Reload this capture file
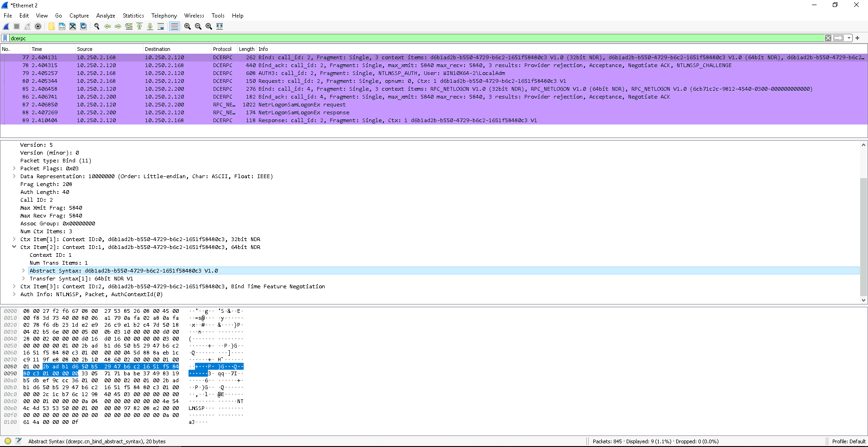 click(x=83, y=26)
